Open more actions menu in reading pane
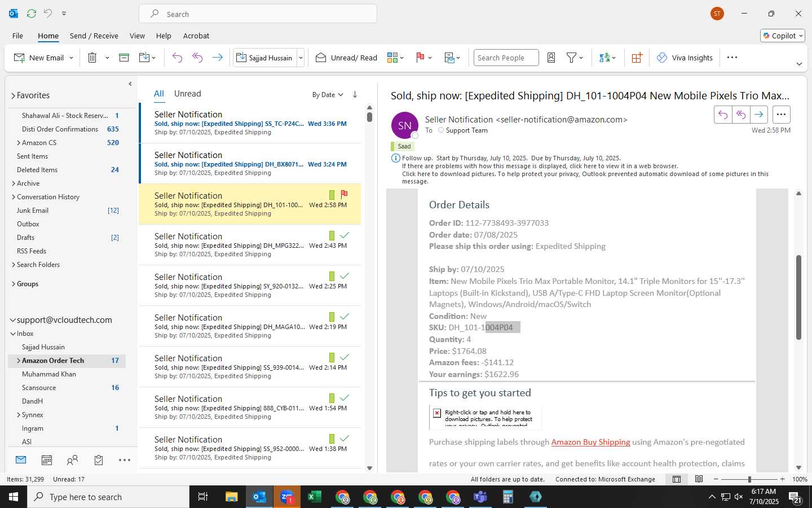 pos(781,115)
